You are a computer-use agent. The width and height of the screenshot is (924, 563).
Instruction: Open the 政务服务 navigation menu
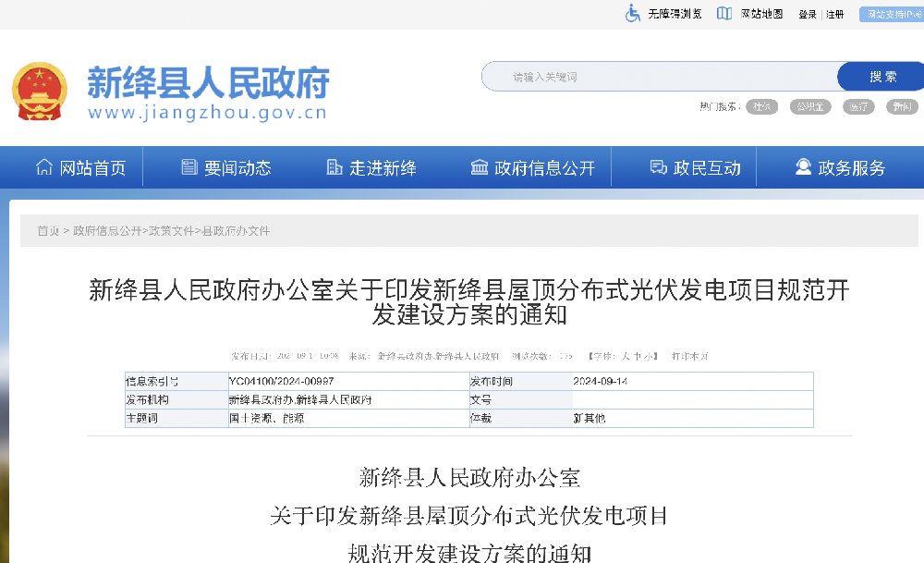click(x=845, y=166)
